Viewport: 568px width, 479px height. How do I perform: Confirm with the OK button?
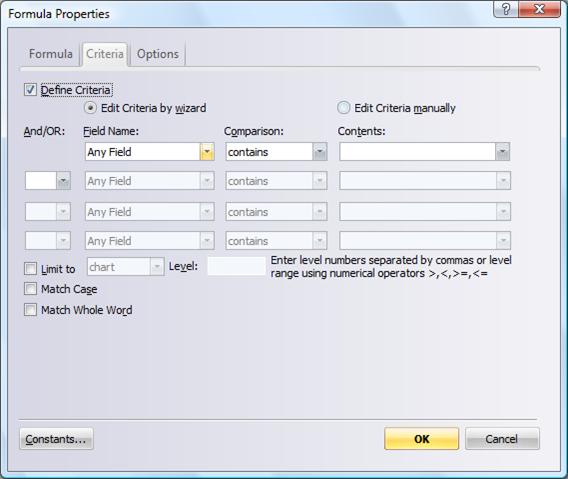point(421,439)
